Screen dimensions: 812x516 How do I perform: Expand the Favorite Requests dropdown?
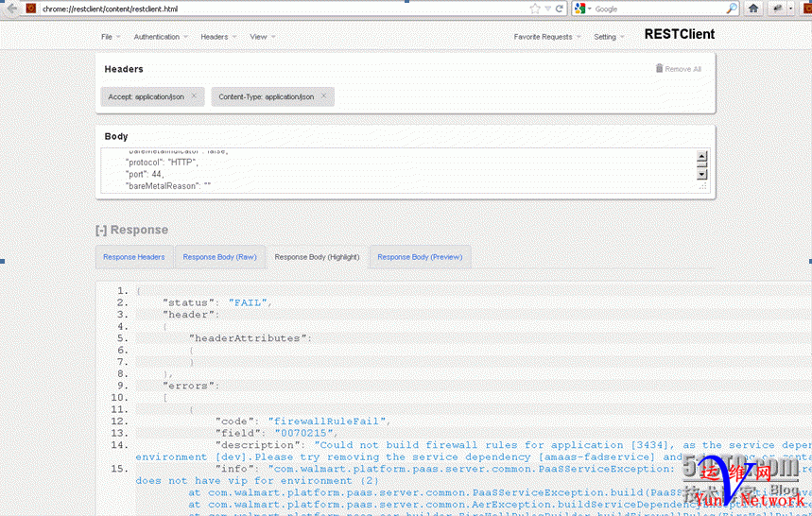click(x=547, y=37)
